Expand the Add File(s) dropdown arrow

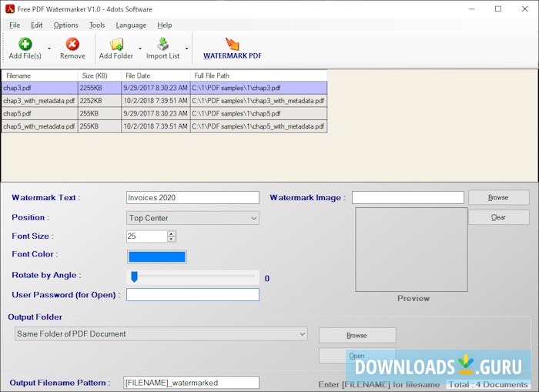(x=49, y=49)
